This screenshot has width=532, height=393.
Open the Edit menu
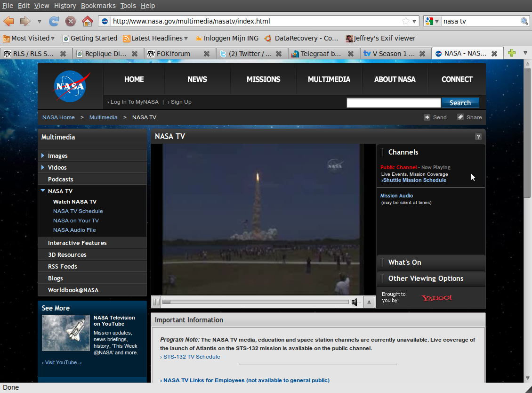(24, 6)
